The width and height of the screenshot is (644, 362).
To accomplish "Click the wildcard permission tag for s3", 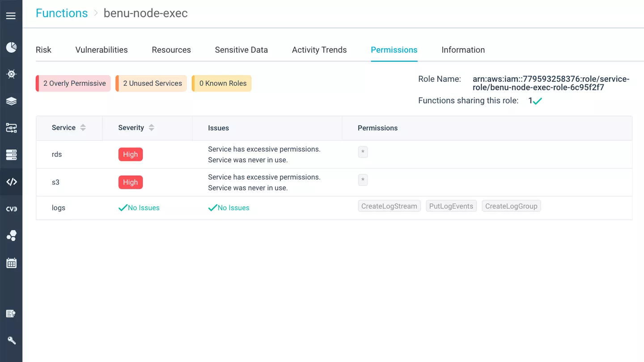I will 363,180.
